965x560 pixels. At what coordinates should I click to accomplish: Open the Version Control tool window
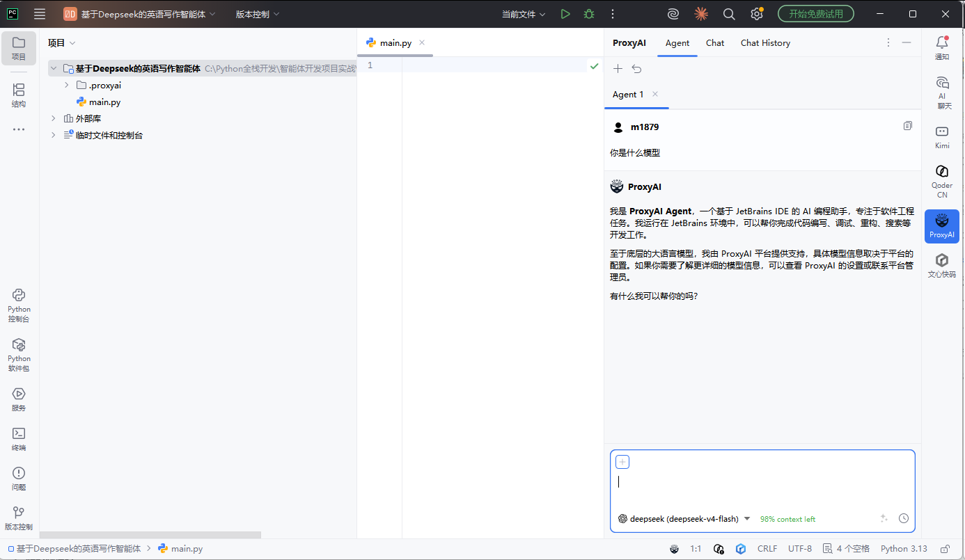(19, 518)
